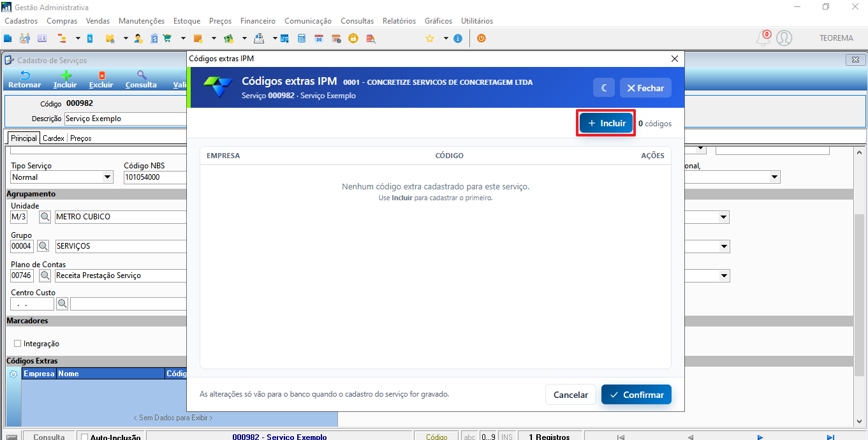Toggle the Integração checkbox
Image resolution: width=868 pixels, height=440 pixels.
[17, 344]
